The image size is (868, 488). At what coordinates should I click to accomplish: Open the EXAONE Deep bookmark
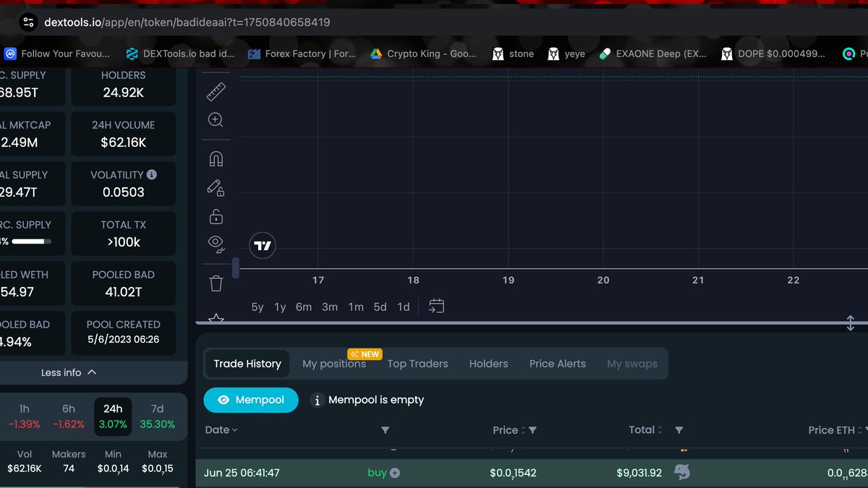(653, 53)
